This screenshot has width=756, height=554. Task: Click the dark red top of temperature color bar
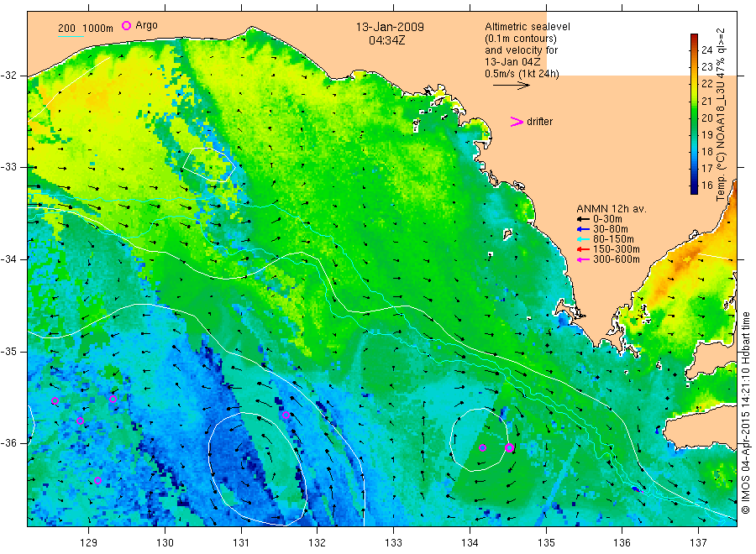[x=694, y=38]
